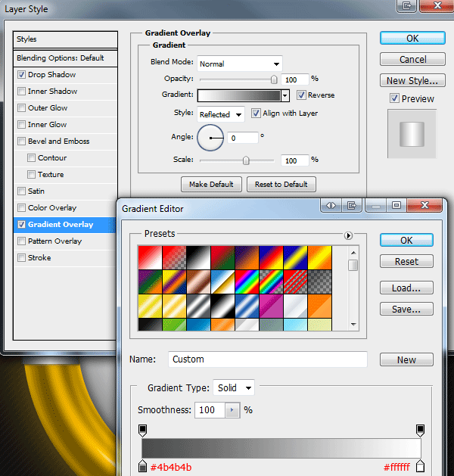Open the Presets flyout menu arrow
Screen dimensions: 454x476
(x=348, y=235)
